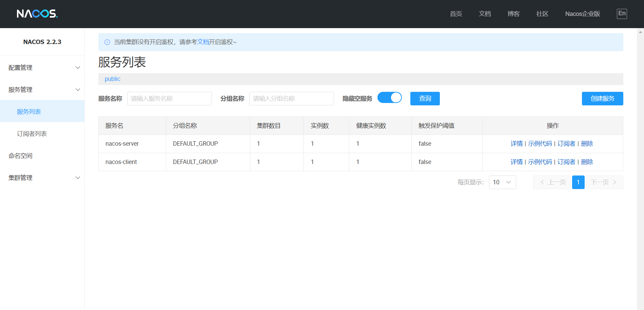Click the info icon in the auth notice banner
644x310 pixels.
pos(107,42)
